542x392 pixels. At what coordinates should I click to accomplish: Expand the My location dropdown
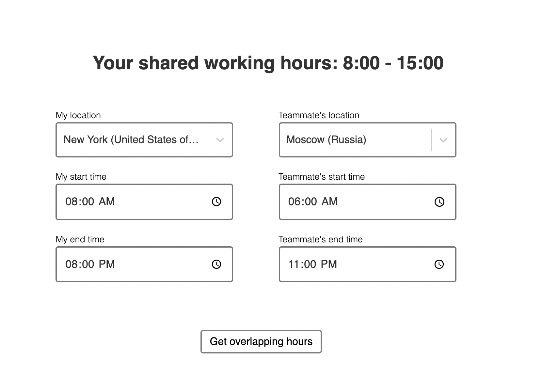219,140
